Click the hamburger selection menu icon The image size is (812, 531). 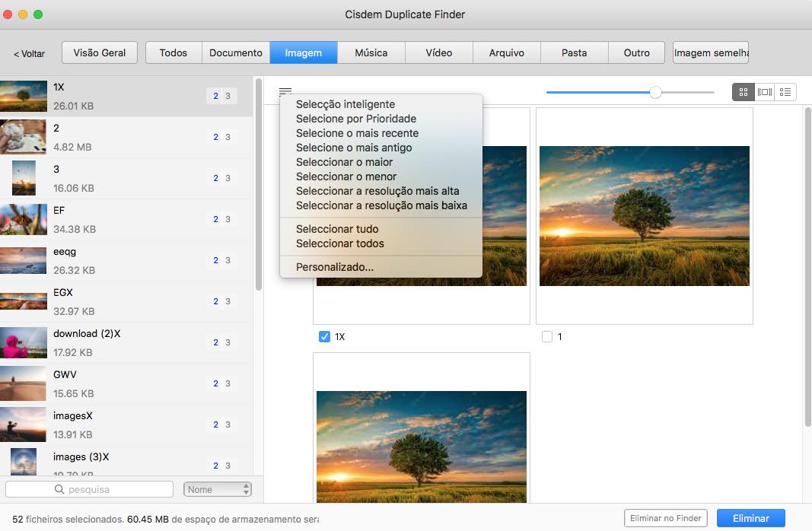point(285,92)
